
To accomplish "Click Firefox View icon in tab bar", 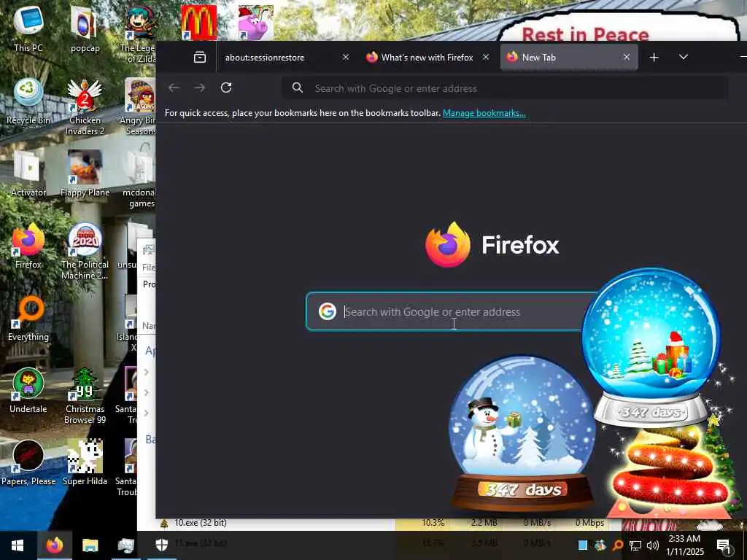I will [x=200, y=57].
